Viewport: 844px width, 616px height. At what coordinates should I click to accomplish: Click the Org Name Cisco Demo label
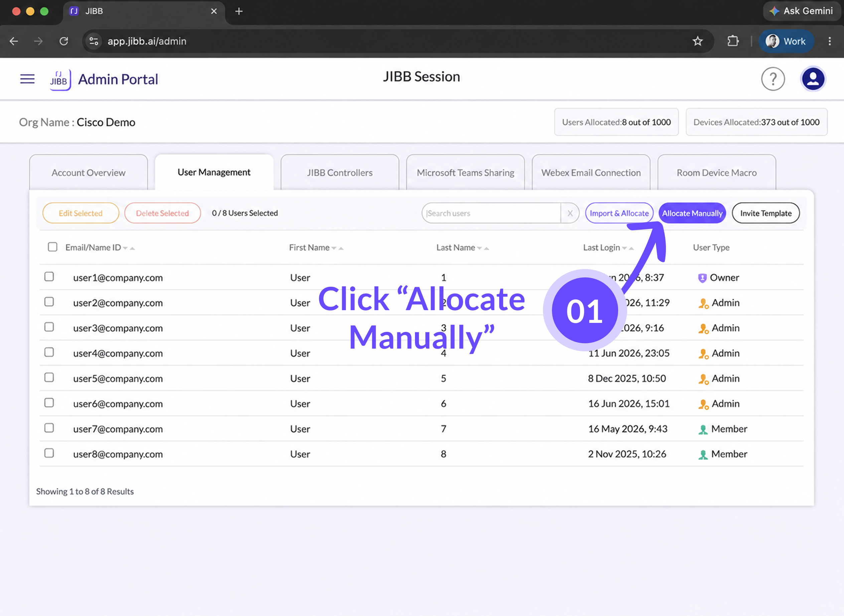point(77,122)
